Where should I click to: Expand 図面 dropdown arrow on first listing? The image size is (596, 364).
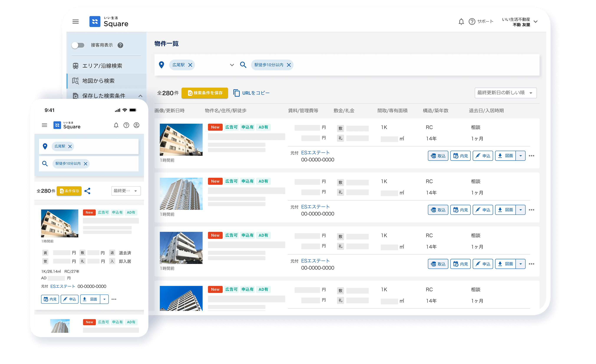click(x=520, y=156)
